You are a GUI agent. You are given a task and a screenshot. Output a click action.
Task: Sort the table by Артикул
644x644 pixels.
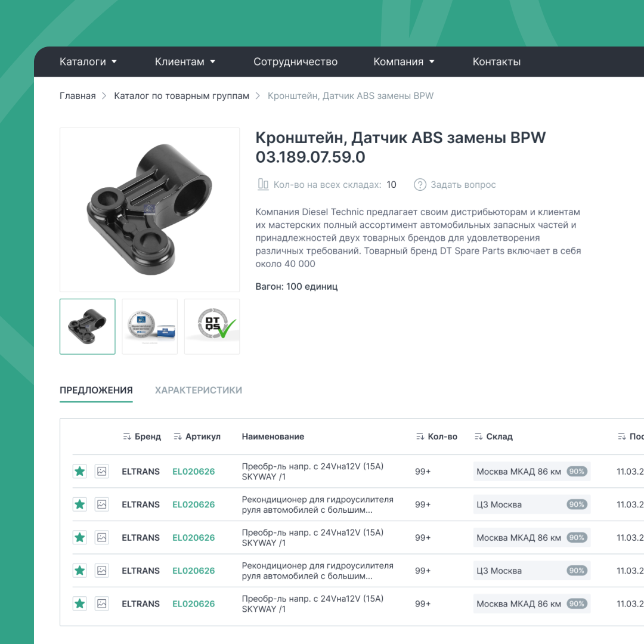[197, 436]
